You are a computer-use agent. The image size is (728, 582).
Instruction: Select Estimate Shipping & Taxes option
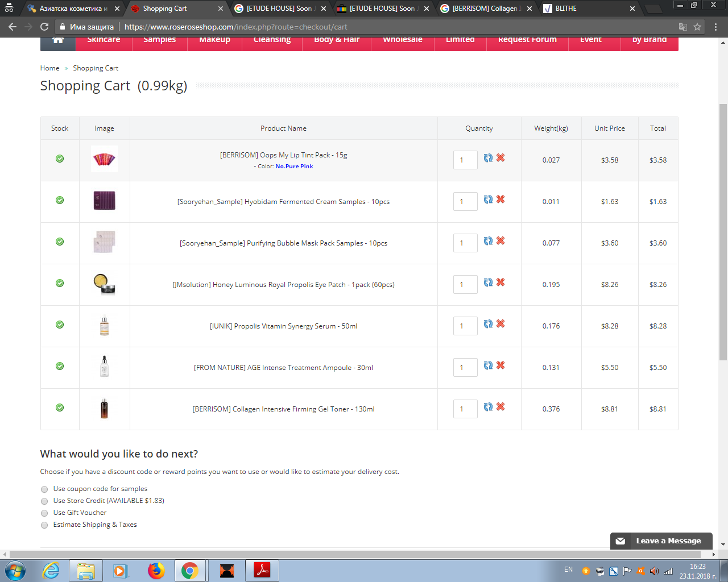pos(44,525)
